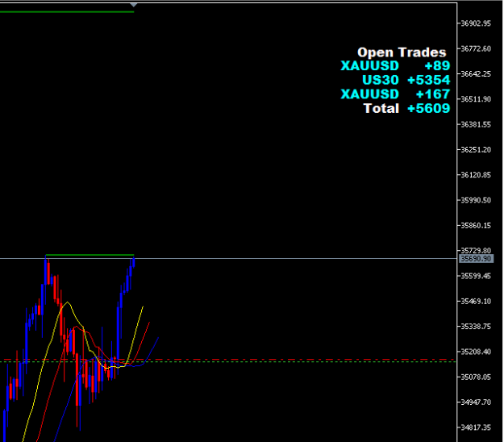Click the +89 XAUUSD profit value
504x442 pixels.
pos(437,65)
